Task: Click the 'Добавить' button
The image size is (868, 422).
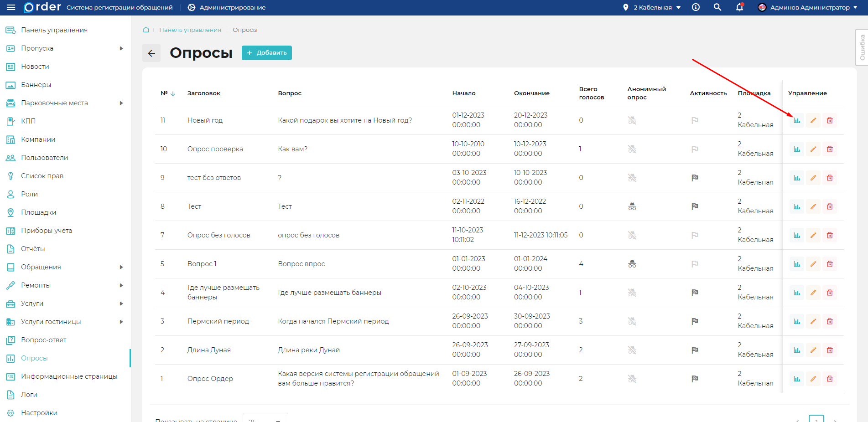Action: (266, 53)
